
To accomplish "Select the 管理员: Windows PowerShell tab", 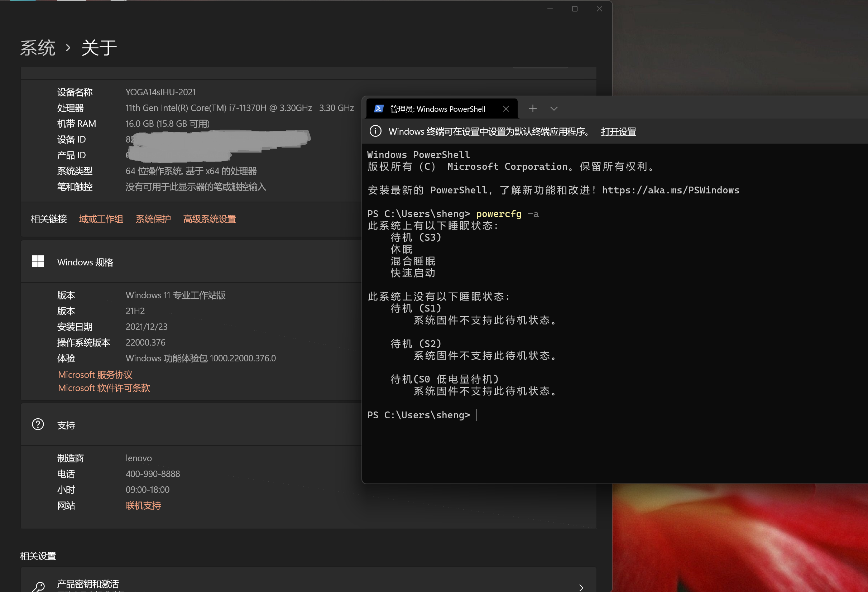I will 442,109.
